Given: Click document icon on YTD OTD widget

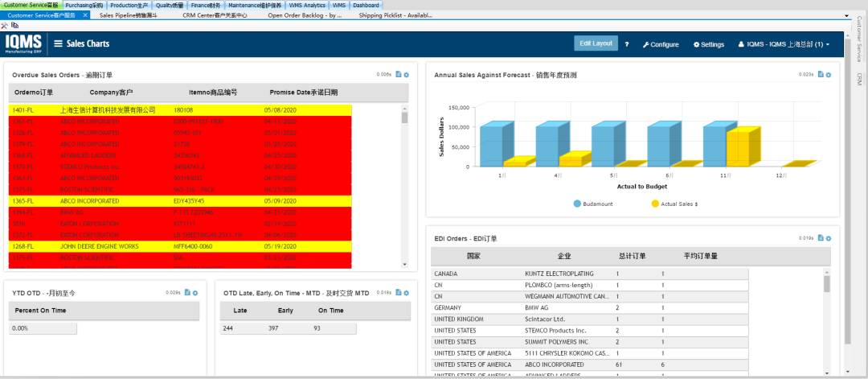Looking at the screenshot, I should pyautogui.click(x=187, y=292).
